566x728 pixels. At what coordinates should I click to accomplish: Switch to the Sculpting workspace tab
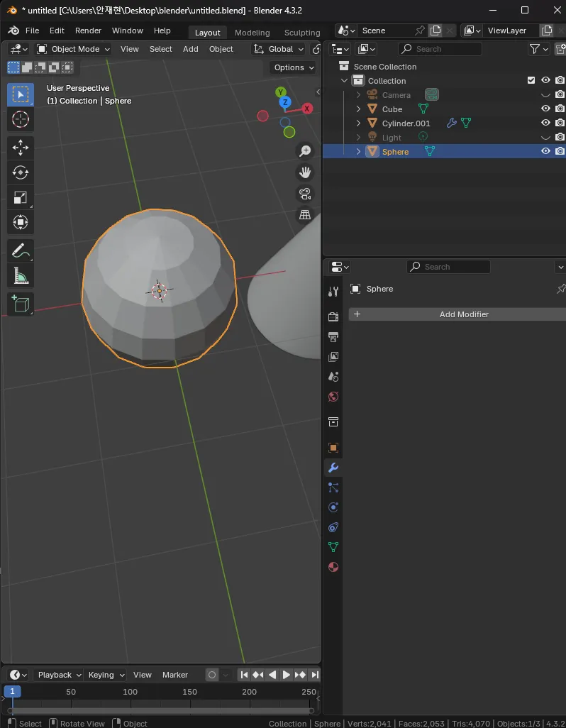pos(302,33)
